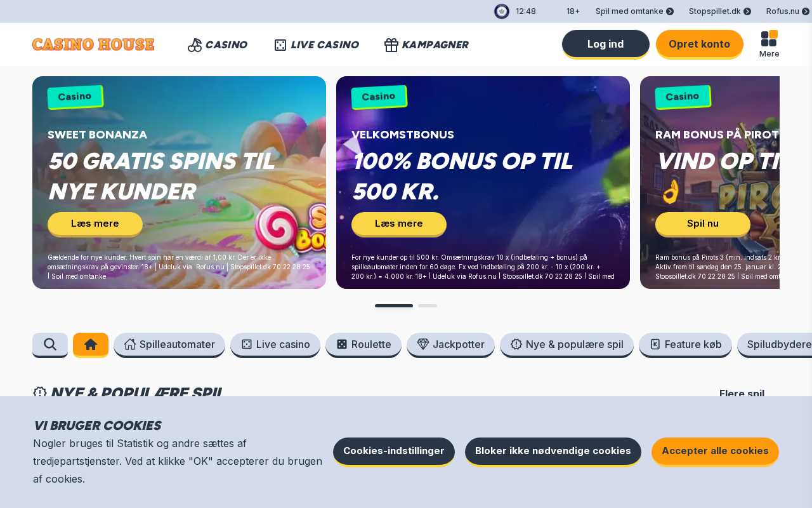This screenshot has height=508, width=812.
Task: Click the Log ind button
Action: pyautogui.click(x=606, y=44)
